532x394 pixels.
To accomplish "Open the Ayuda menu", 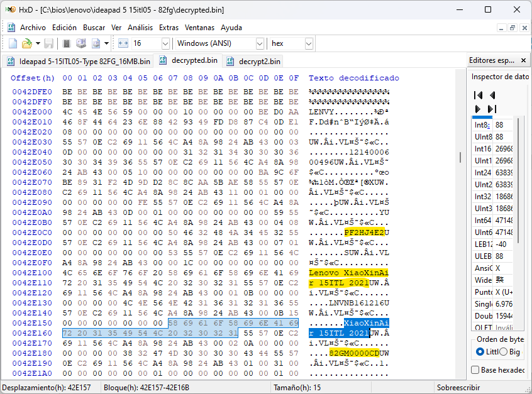I will [231, 28].
